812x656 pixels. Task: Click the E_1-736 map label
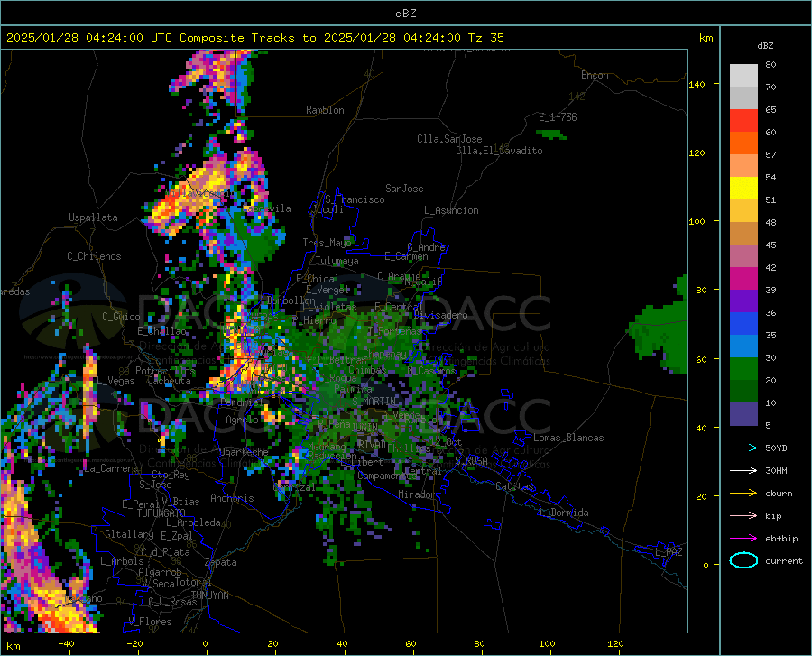click(558, 117)
